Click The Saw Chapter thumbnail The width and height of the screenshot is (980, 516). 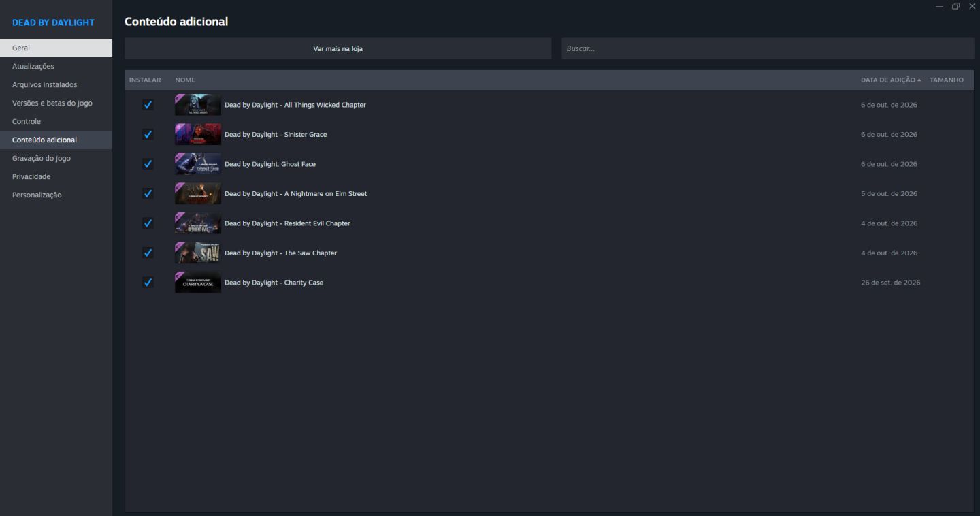(x=198, y=253)
